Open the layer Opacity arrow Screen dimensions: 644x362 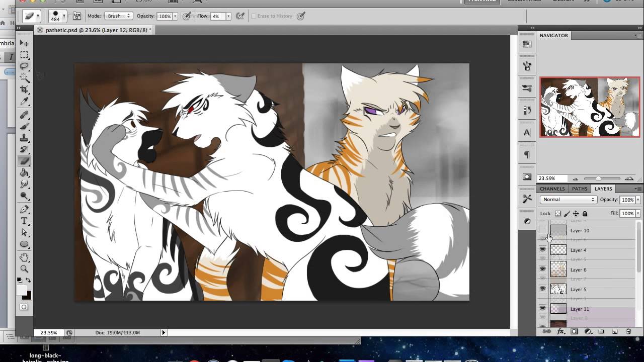[x=638, y=200]
